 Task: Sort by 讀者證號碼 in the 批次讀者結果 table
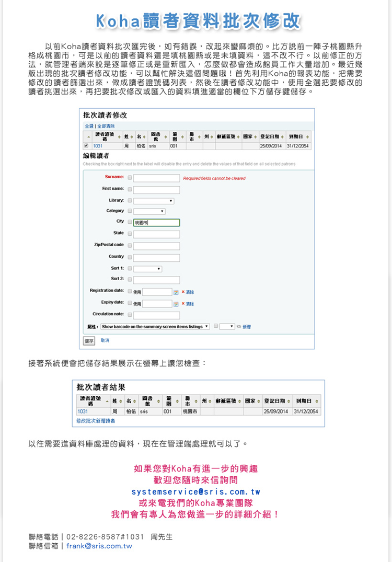[93, 401]
